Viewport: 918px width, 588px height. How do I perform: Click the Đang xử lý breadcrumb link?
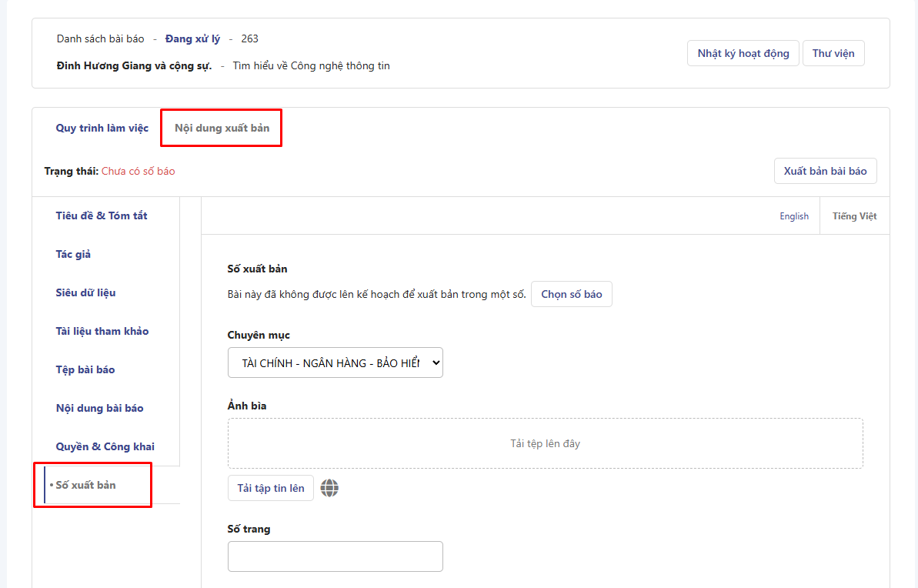pyautogui.click(x=192, y=38)
